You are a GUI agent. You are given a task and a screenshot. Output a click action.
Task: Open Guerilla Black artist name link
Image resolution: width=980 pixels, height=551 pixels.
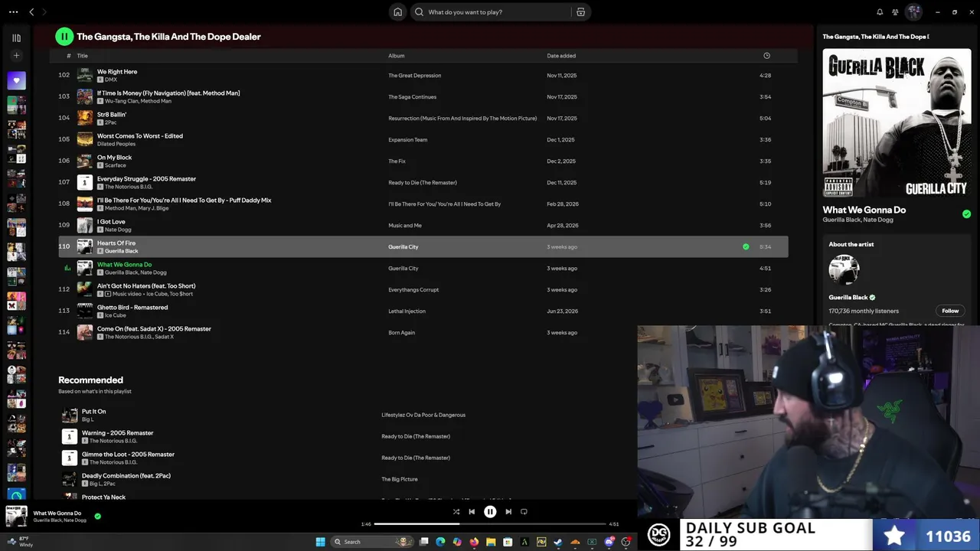point(848,297)
